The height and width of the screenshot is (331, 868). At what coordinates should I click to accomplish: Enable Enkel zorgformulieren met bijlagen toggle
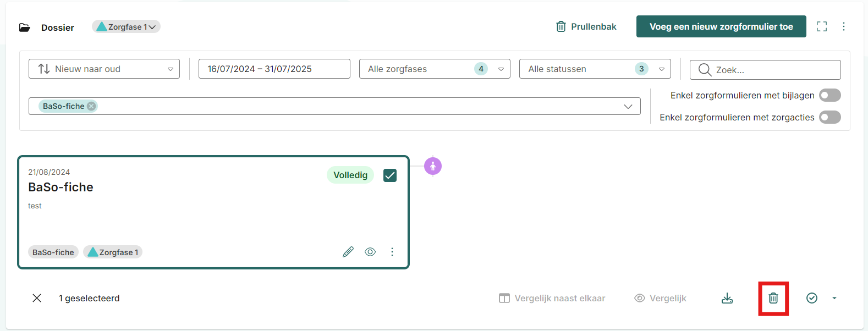[830, 95]
